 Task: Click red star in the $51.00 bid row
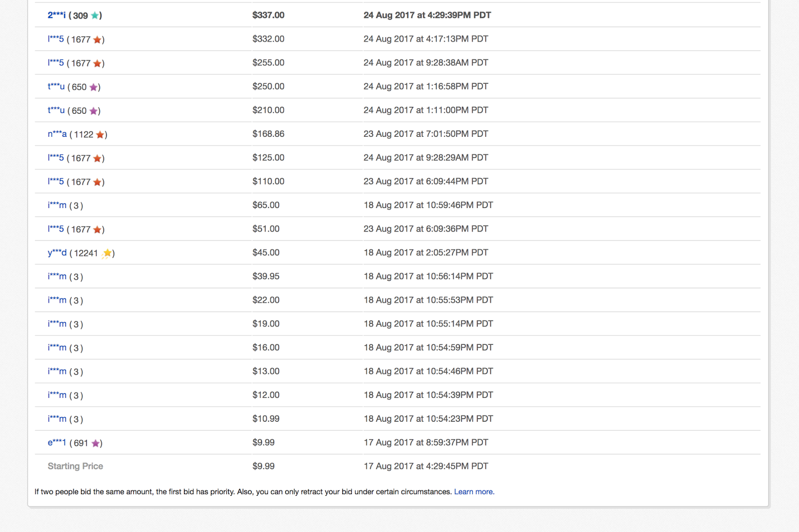(97, 230)
